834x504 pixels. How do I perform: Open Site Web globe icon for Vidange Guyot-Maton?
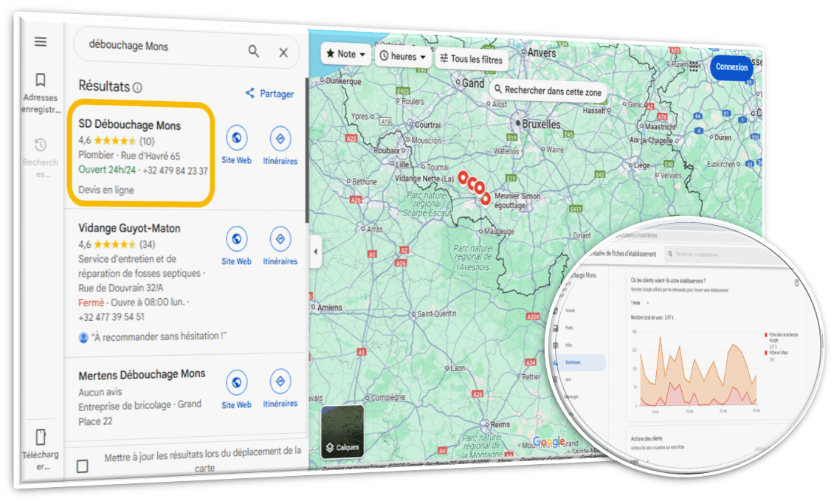coord(237,238)
